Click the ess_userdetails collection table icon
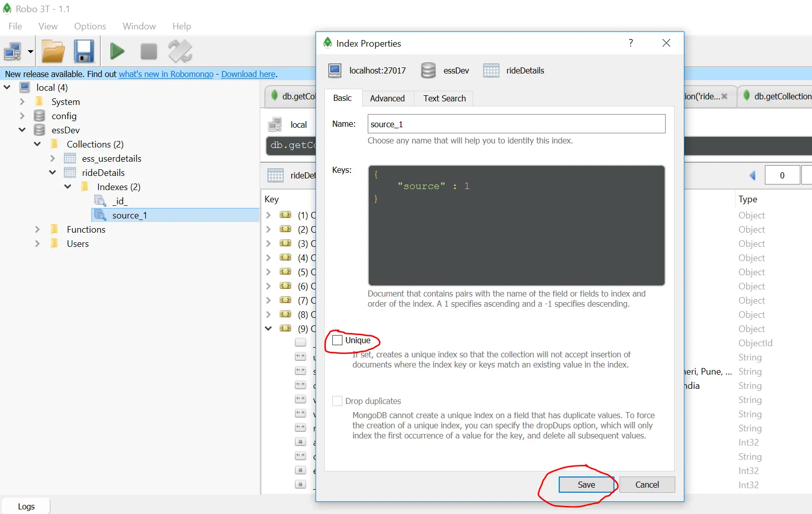The height and width of the screenshot is (514, 812). tap(70, 158)
